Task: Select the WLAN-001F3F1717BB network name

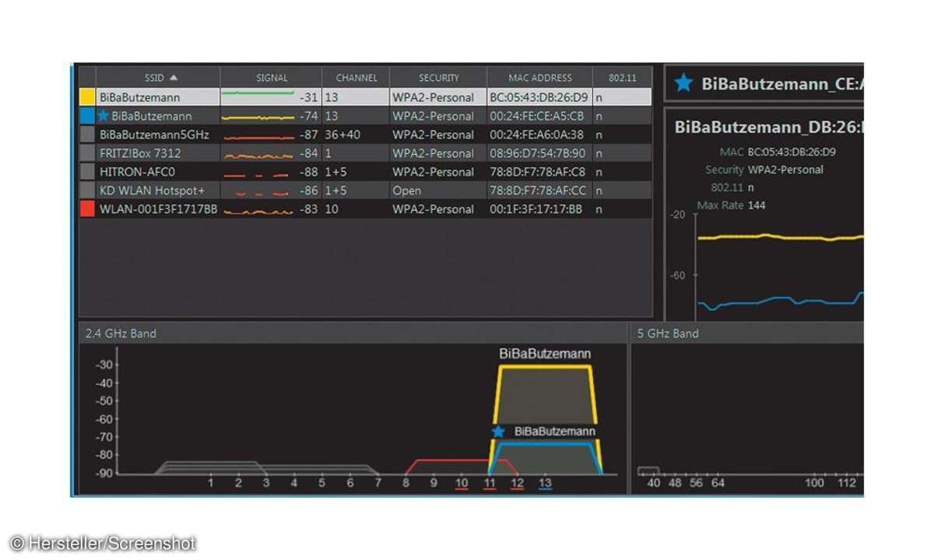Action: pos(158,209)
